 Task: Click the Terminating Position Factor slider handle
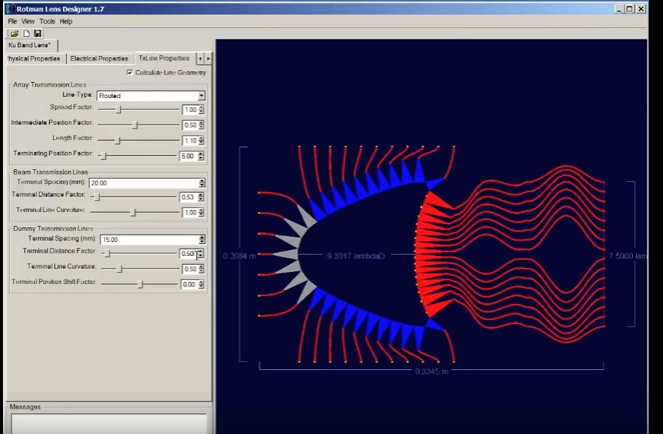click(x=103, y=156)
